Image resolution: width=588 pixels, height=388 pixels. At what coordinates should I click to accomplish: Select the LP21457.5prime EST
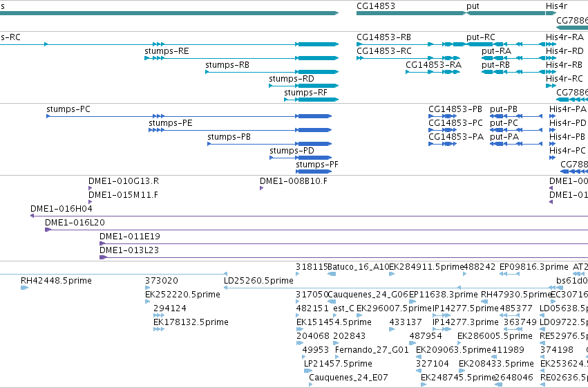308,371
